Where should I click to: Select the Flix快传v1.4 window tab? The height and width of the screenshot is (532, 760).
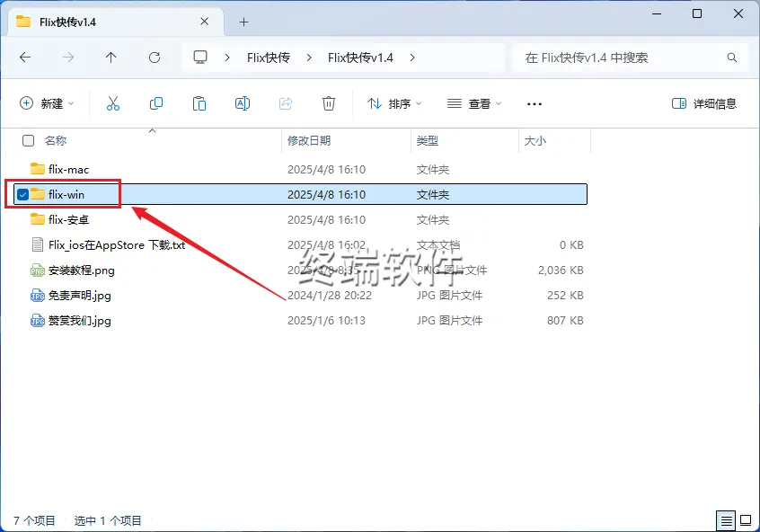[116, 22]
